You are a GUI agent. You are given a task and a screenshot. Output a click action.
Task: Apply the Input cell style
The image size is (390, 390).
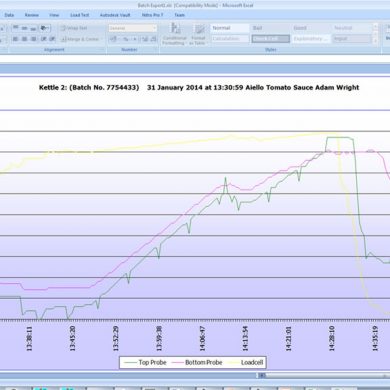(x=352, y=39)
